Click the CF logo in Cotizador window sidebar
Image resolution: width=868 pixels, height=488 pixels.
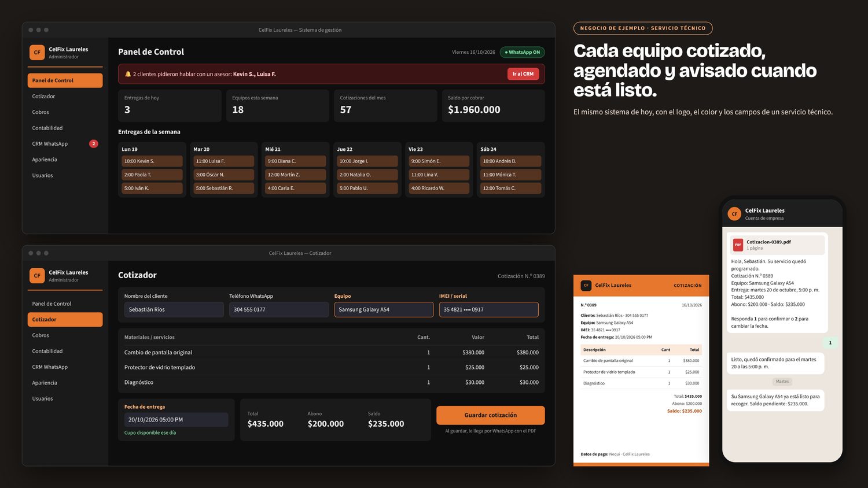[37, 276]
